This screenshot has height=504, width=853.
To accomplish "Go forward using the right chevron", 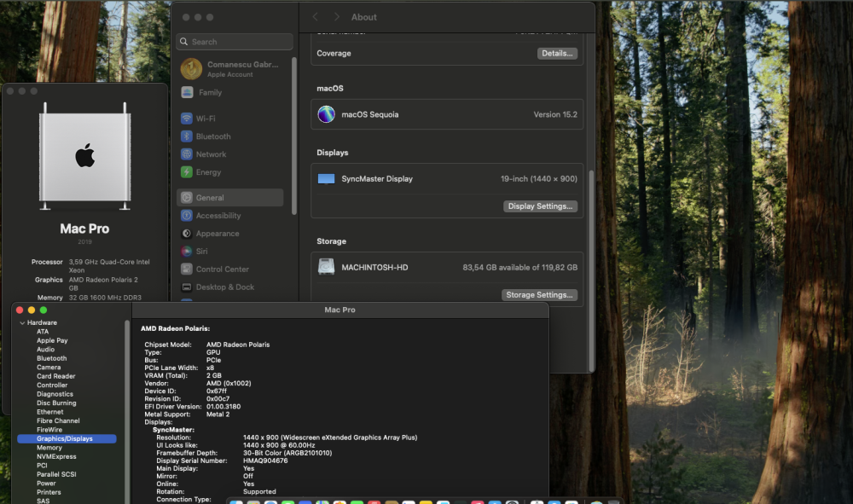I will [336, 17].
